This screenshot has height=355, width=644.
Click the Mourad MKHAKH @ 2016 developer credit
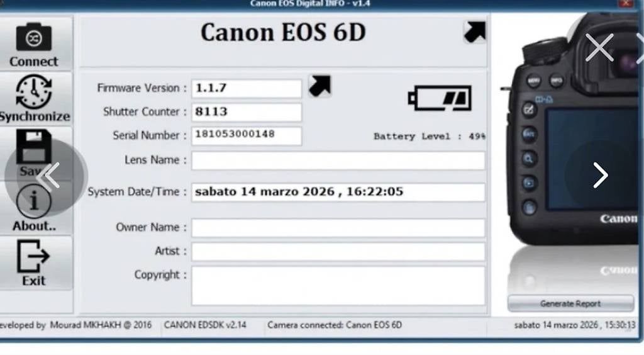(x=101, y=325)
